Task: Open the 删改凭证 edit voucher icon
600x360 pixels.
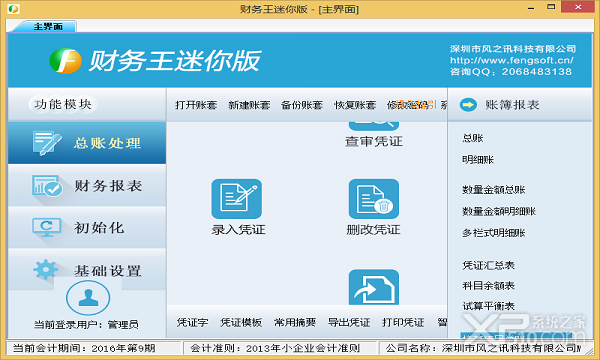Action: (373, 199)
